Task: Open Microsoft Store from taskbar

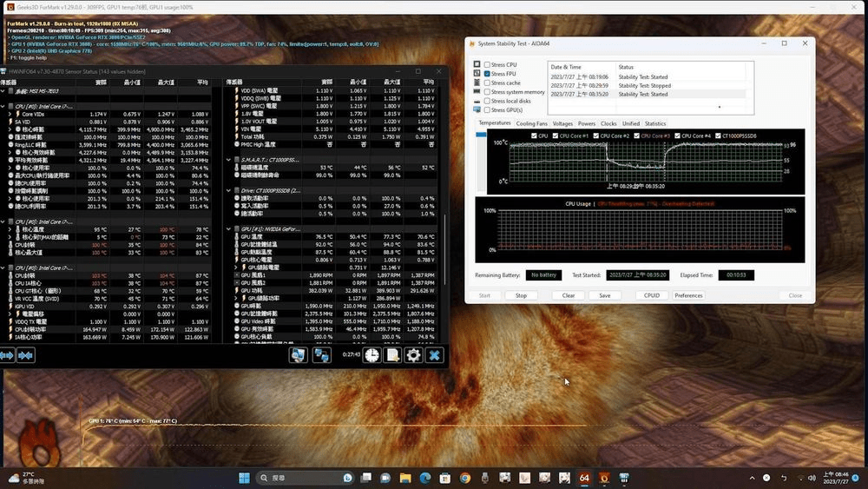Action: tap(445, 478)
